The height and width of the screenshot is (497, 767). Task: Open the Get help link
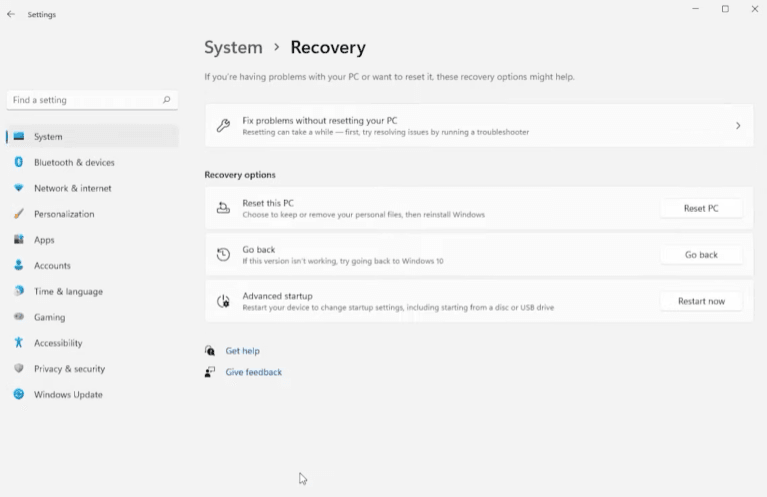(242, 351)
